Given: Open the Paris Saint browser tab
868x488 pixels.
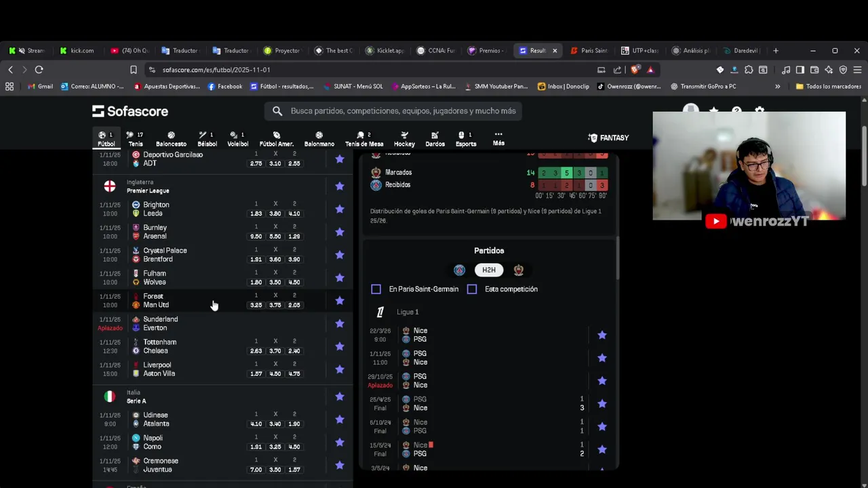Looking at the screenshot, I should (x=589, y=51).
